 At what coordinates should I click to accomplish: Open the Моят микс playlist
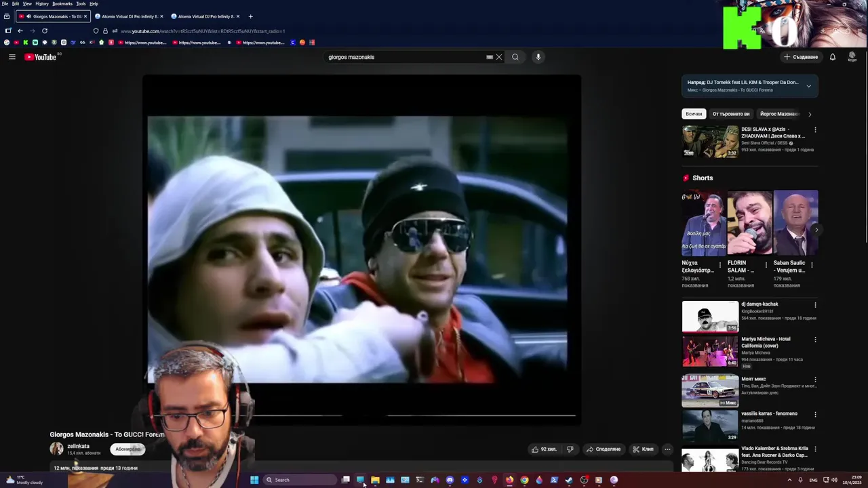click(x=710, y=391)
